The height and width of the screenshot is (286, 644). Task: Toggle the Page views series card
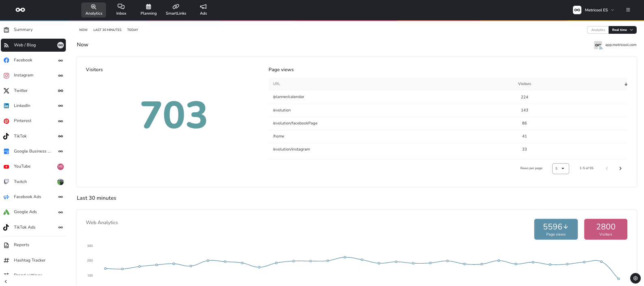pyautogui.click(x=555, y=229)
